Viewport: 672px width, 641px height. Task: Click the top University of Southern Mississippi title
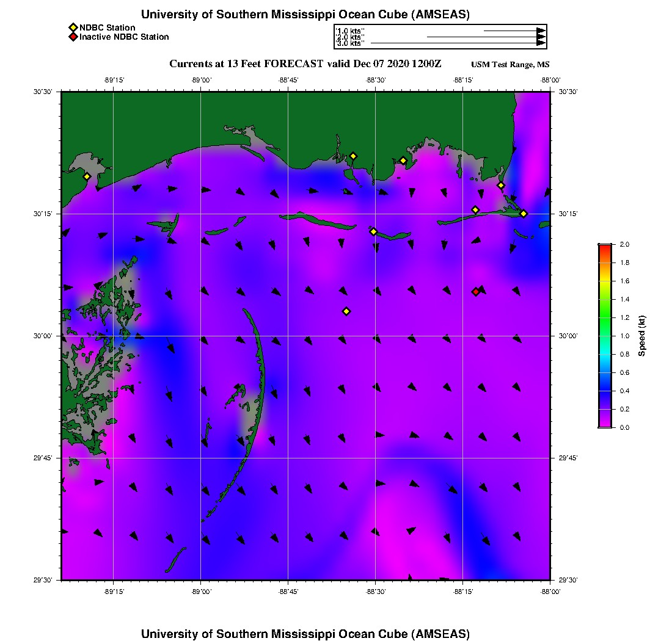305,15
